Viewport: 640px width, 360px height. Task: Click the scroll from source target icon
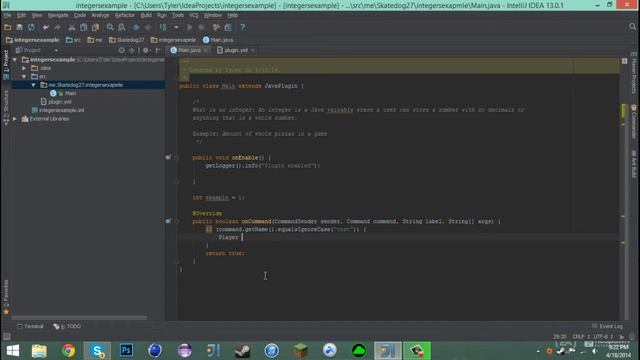click(121, 50)
